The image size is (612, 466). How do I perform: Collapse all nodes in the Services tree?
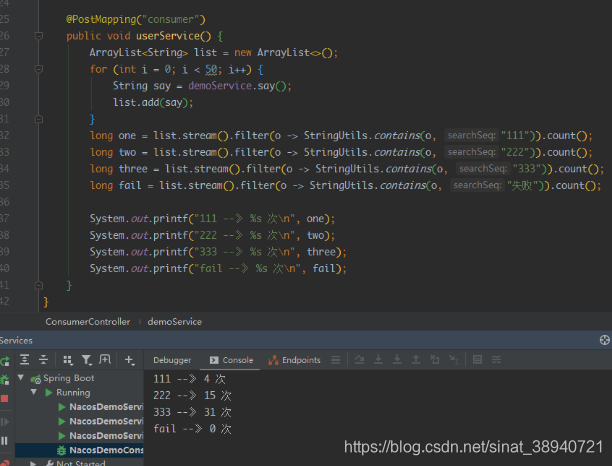click(x=43, y=359)
